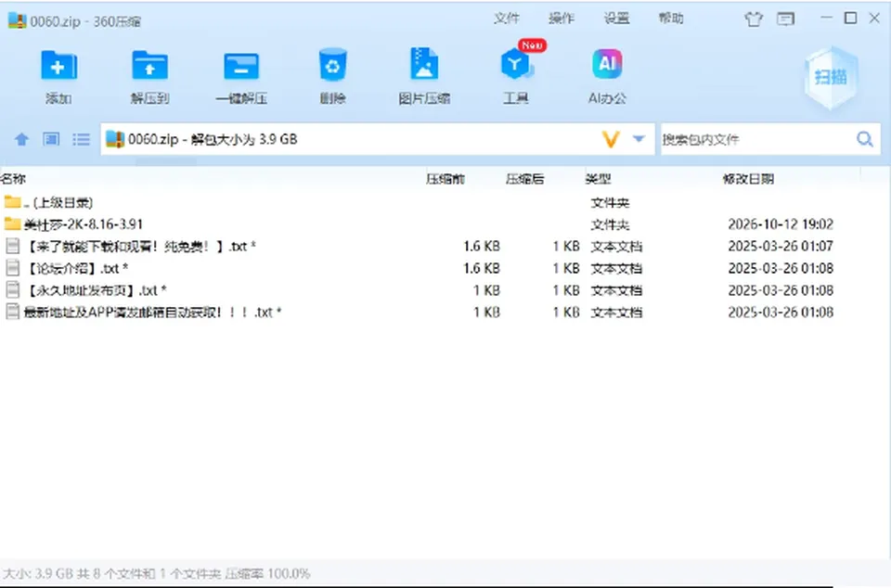Click the 删除 (Delete) trash icon
The height and width of the screenshot is (588, 891).
332,65
